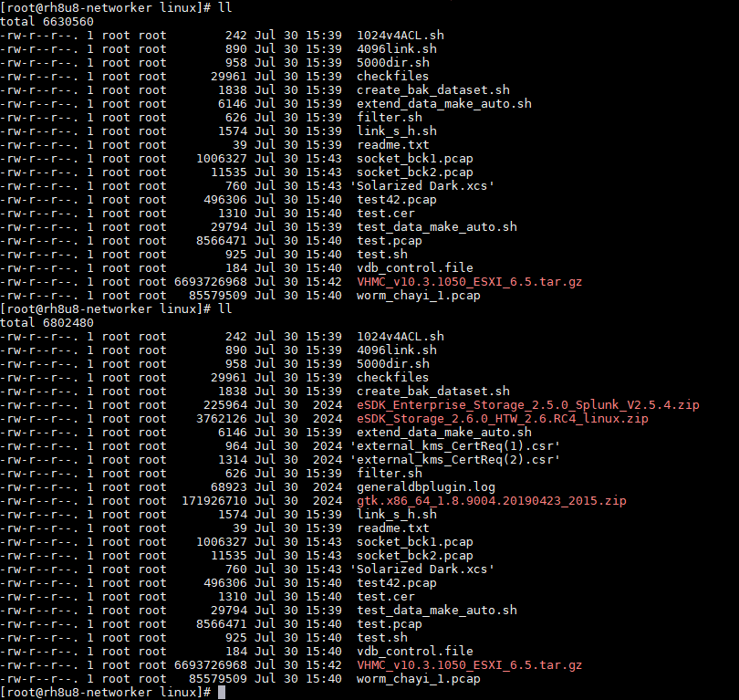Click the second VHMC_v10.3.1050 tar.gz entry
Image resolution: width=739 pixels, height=700 pixels.
point(470,665)
